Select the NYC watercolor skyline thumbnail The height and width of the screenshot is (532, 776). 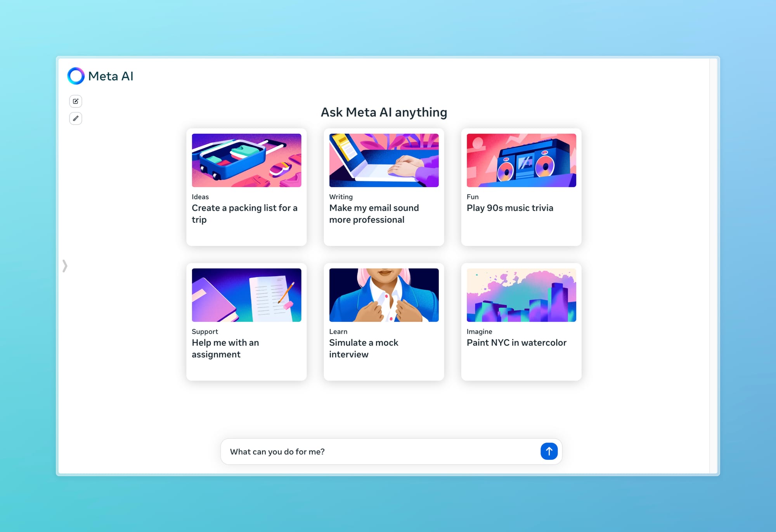(521, 295)
